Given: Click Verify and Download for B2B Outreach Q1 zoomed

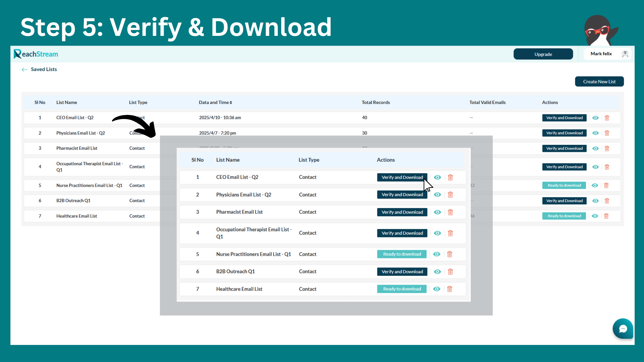Looking at the screenshot, I should [x=402, y=272].
